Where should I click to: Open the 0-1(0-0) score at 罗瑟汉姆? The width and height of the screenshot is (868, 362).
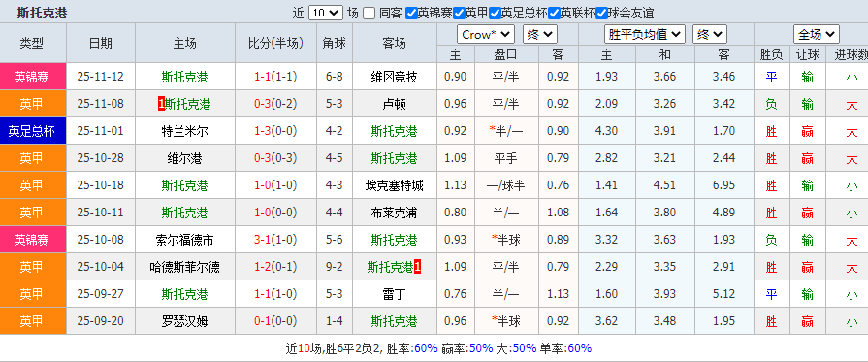point(275,321)
